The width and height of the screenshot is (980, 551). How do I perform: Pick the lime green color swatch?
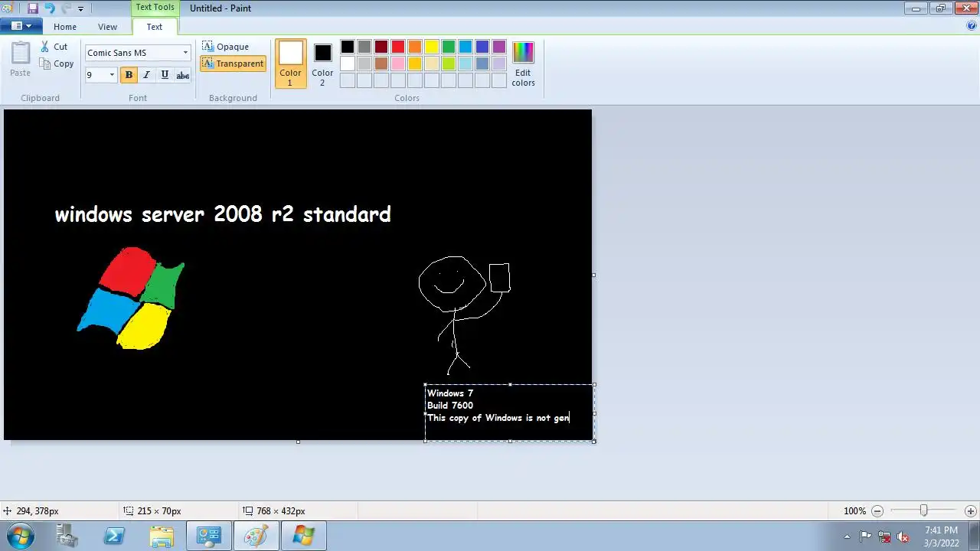click(x=449, y=64)
